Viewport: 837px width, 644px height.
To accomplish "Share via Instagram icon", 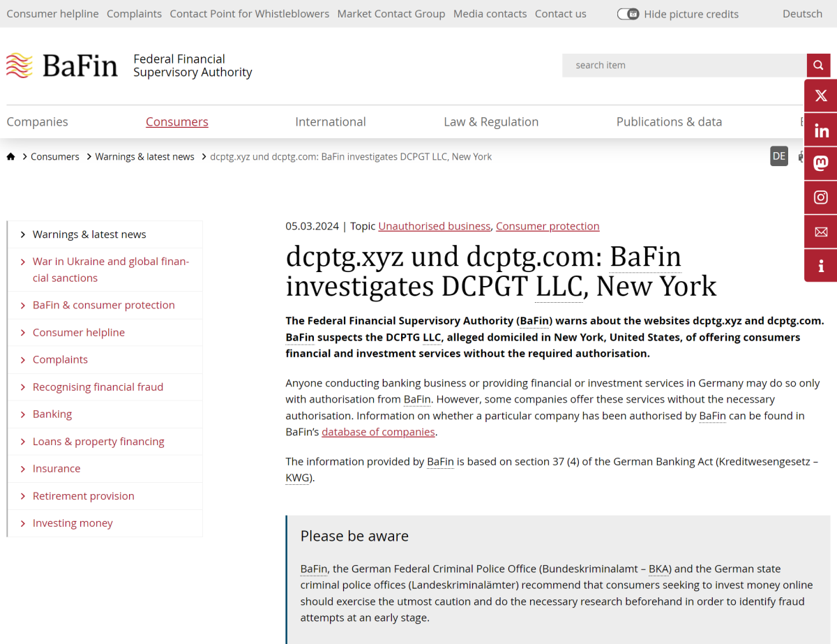I will coord(820,197).
